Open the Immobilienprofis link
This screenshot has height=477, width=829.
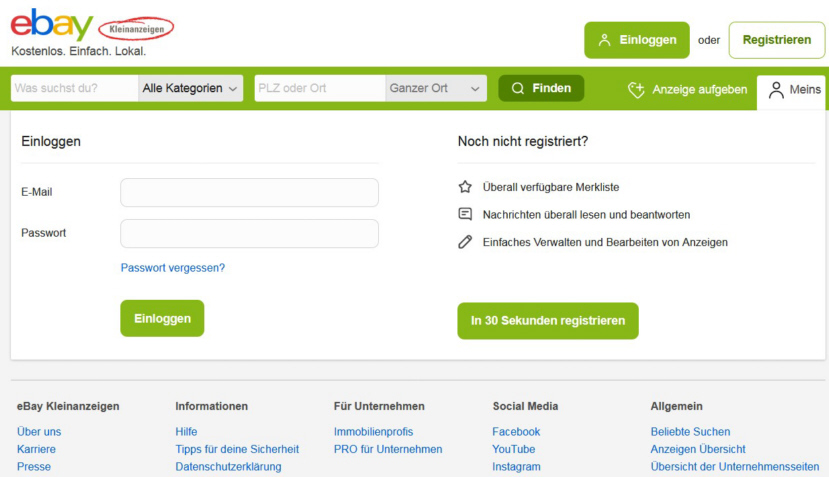pos(373,432)
